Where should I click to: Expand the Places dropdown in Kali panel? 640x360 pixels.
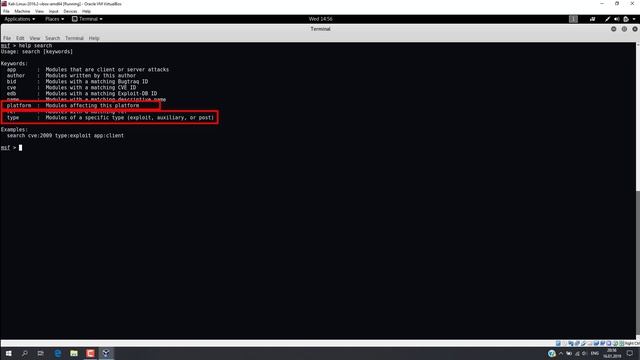[54, 19]
